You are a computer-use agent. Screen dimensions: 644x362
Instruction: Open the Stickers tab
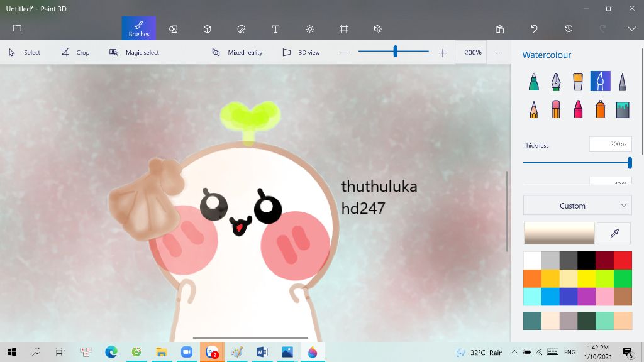[x=241, y=29]
